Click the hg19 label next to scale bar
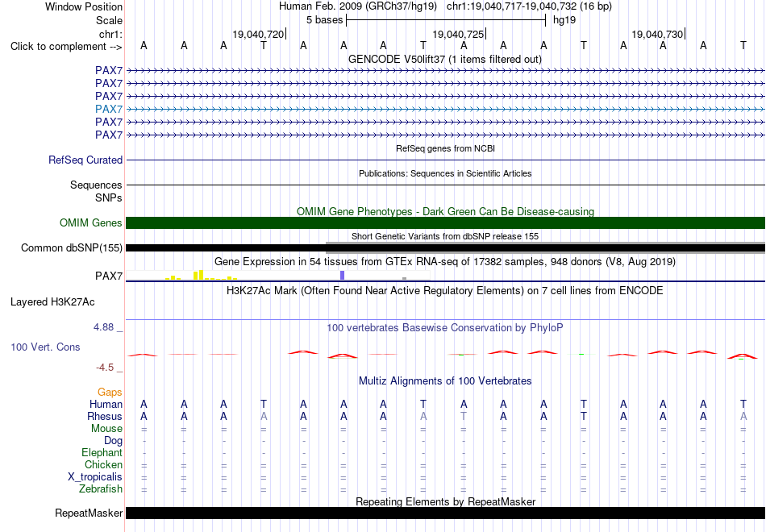The width and height of the screenshot is (766, 532). [564, 20]
